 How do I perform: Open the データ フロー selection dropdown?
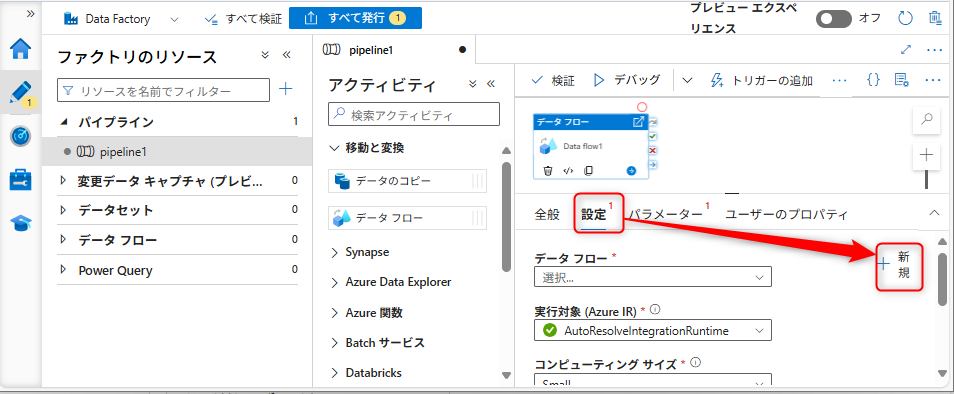[x=653, y=277]
